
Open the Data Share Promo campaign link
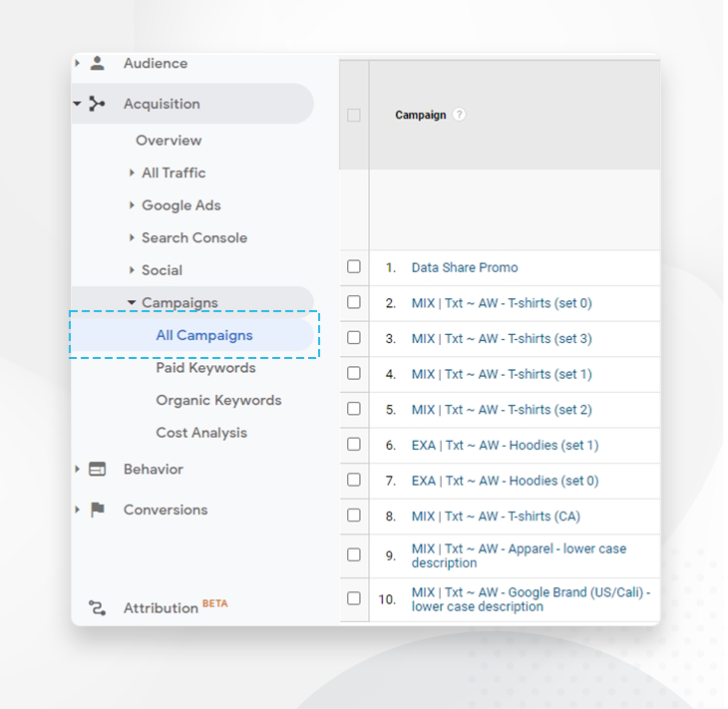465,267
